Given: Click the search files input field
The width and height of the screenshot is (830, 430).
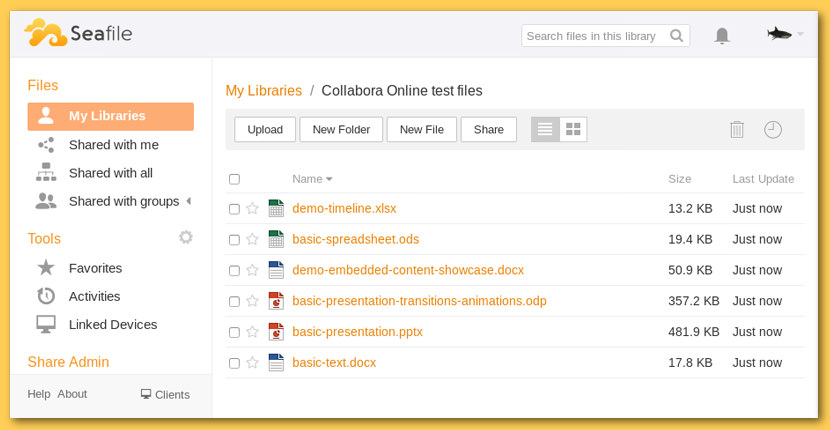Looking at the screenshot, I should point(596,36).
